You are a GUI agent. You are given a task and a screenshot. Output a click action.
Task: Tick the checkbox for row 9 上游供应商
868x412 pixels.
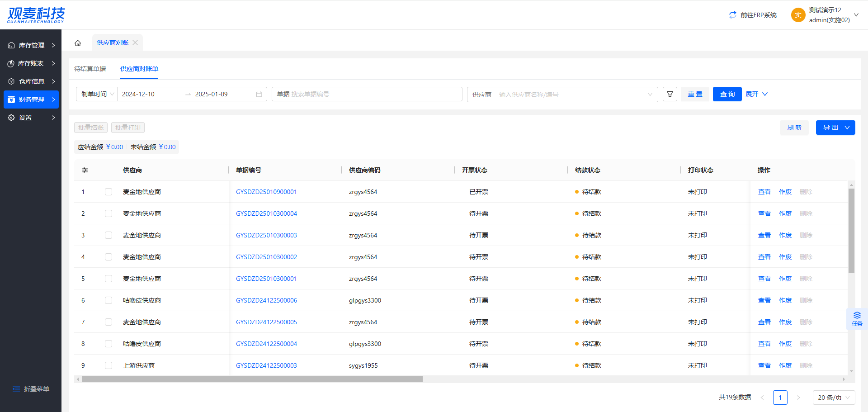[x=108, y=365]
